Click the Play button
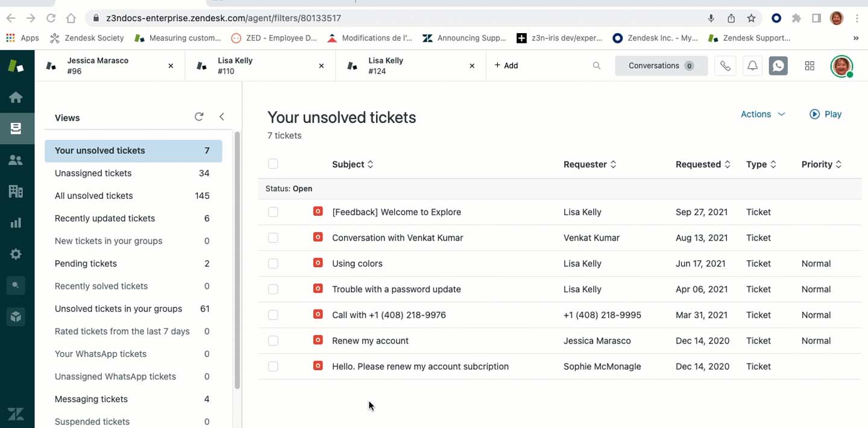This screenshot has width=868, height=428. click(x=825, y=114)
